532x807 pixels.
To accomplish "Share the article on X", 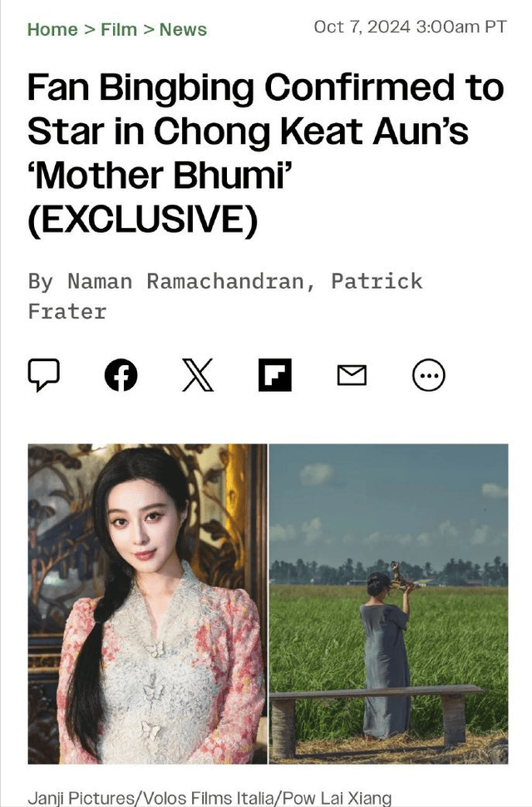I will pos(198,374).
